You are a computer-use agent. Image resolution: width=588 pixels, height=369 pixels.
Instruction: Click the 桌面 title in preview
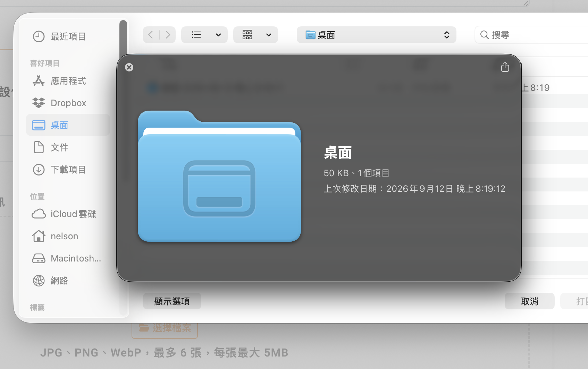[338, 153]
